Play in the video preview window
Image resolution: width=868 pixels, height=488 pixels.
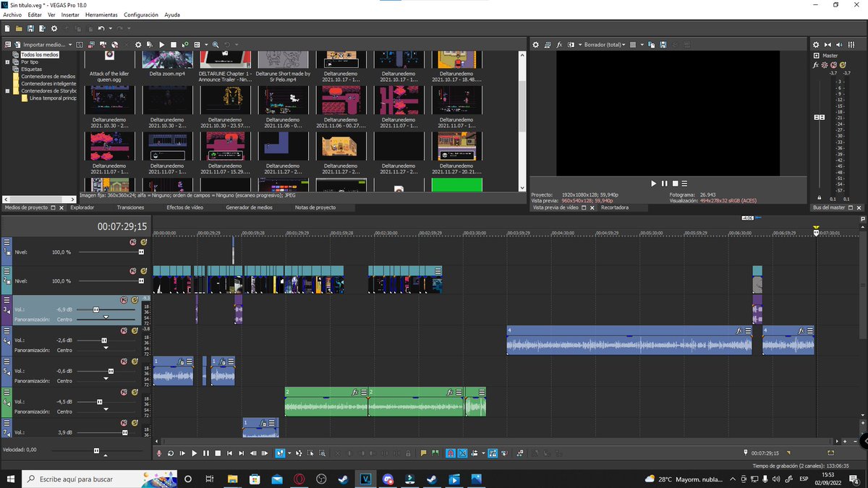pos(654,184)
